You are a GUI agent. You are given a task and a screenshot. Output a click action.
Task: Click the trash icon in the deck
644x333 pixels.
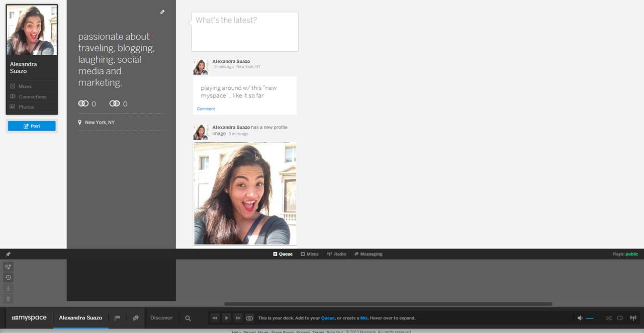coord(8,299)
